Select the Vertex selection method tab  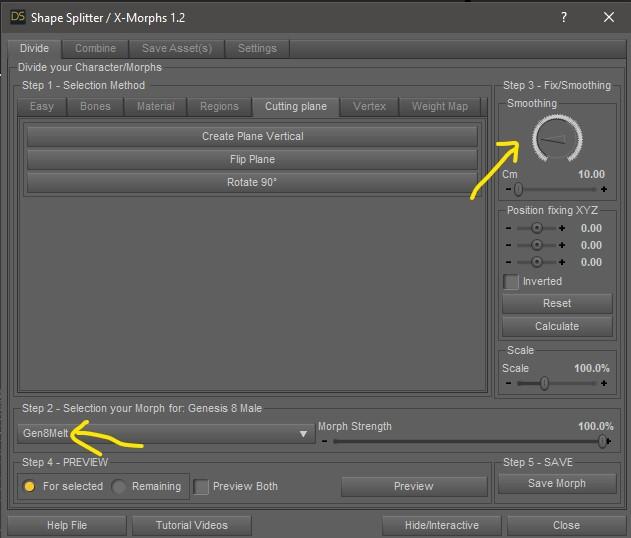[369, 107]
